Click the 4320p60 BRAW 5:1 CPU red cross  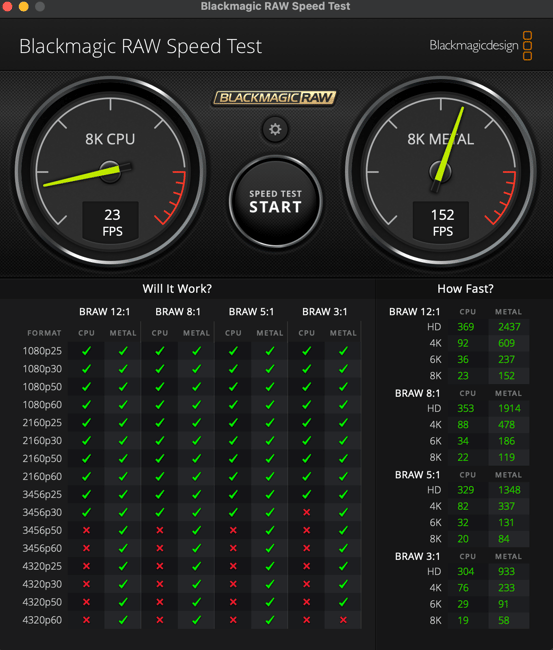point(233,620)
